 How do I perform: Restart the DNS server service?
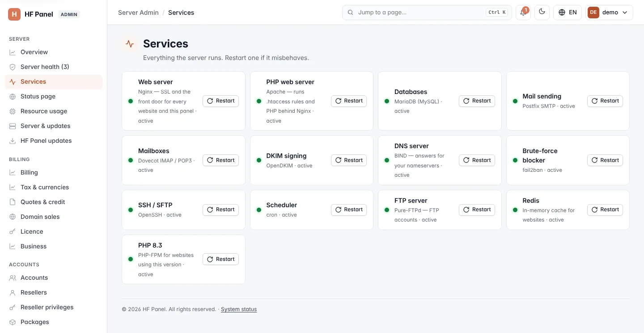(x=477, y=160)
